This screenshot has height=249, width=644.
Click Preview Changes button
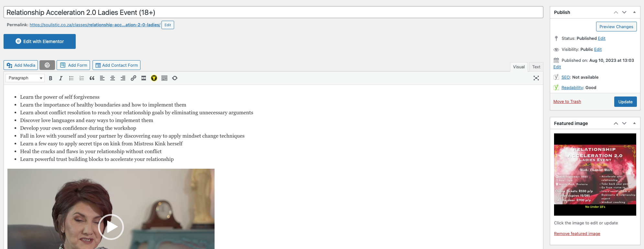616,27
